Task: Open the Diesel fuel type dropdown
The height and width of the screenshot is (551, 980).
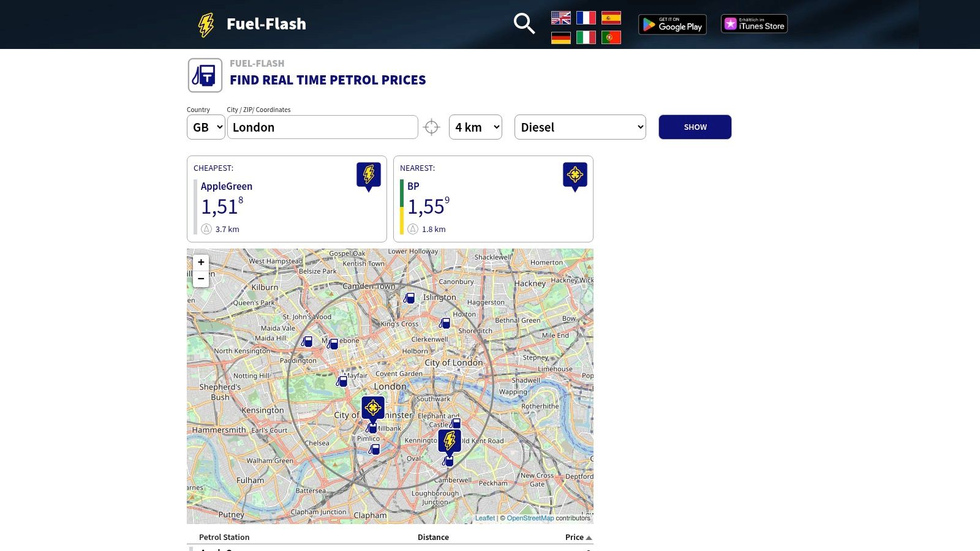Action: [580, 127]
